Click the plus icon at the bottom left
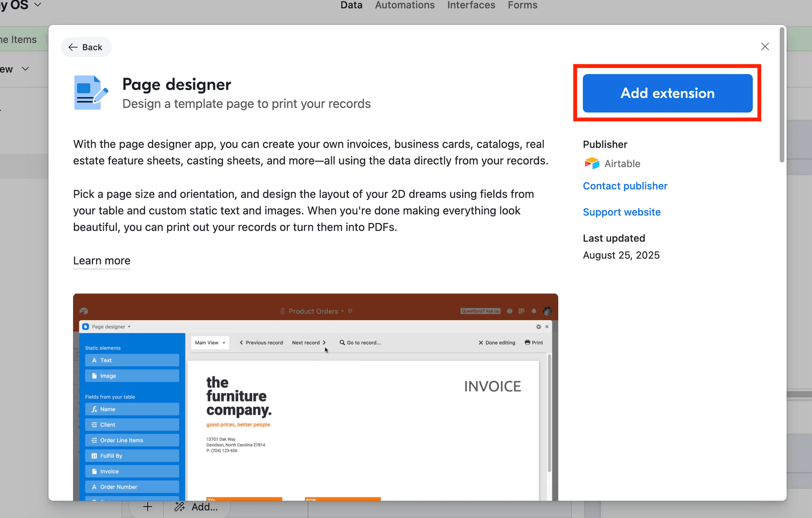The width and height of the screenshot is (812, 518). coord(147,507)
